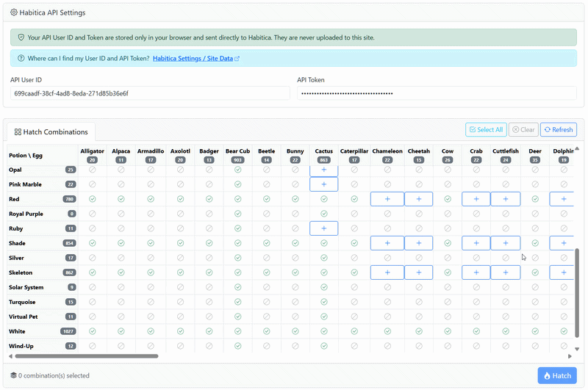Click the question mark icon in the help banner

(21, 59)
